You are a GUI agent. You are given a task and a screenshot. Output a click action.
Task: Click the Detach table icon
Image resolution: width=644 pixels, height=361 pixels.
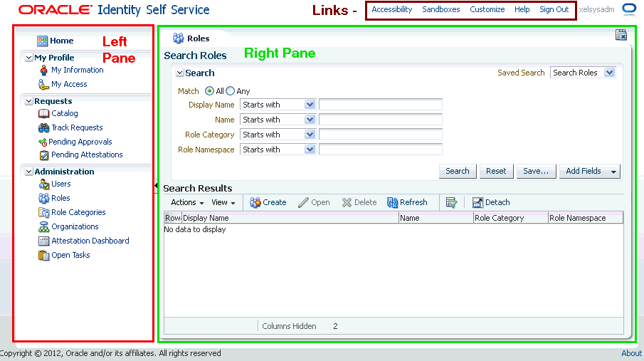click(x=477, y=202)
